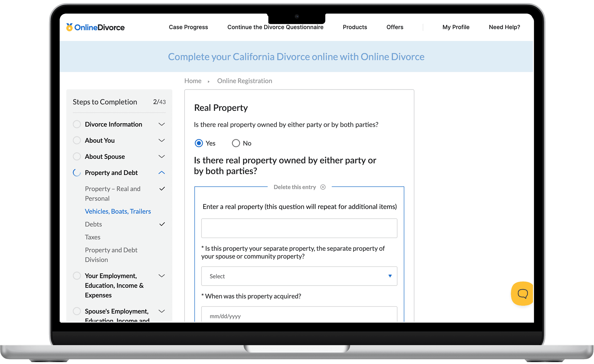594x364 pixels.
Task: Collapse the Property and Debt section
Action: (x=162, y=173)
